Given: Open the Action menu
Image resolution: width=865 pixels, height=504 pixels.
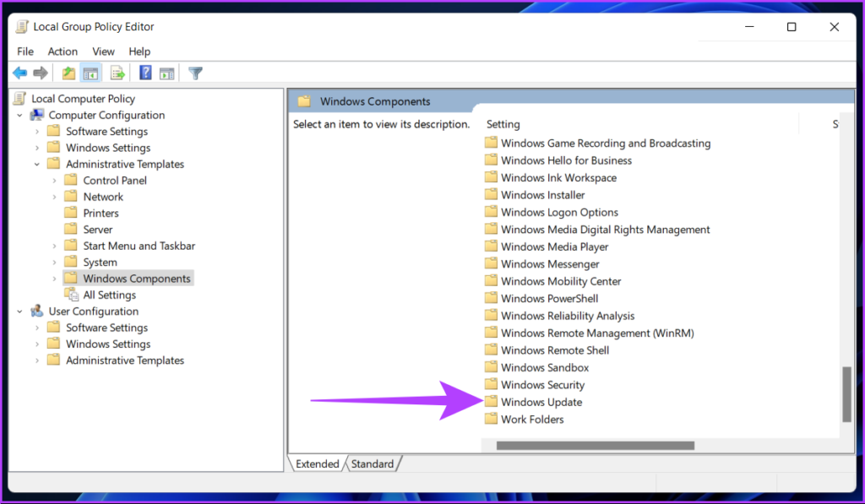Looking at the screenshot, I should coord(63,51).
